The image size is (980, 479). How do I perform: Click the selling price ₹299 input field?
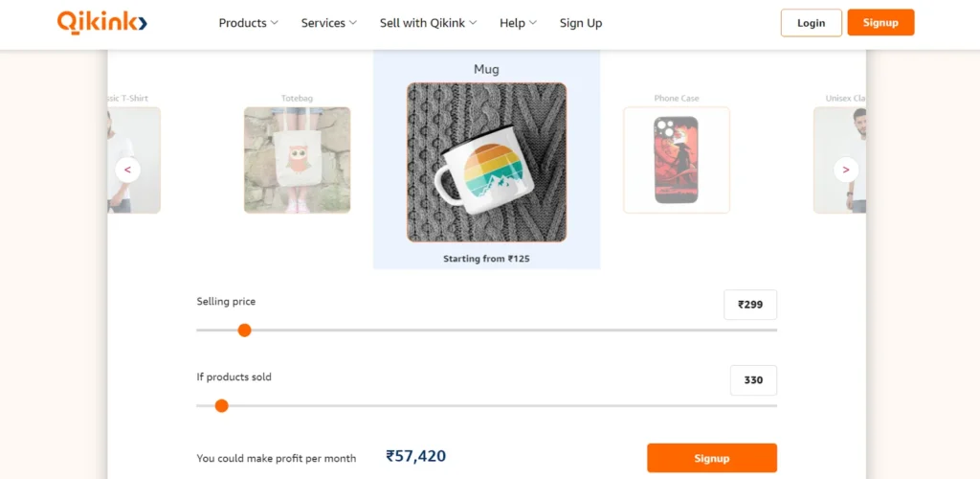click(x=750, y=305)
